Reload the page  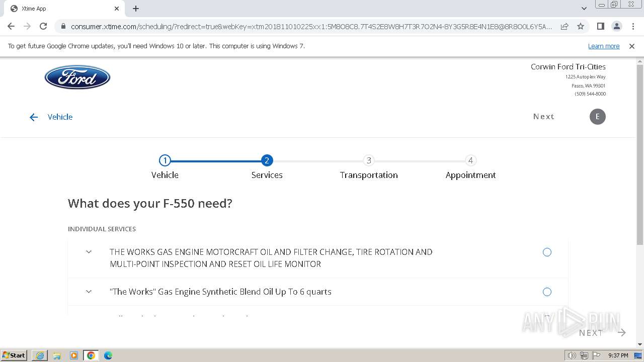(43, 26)
